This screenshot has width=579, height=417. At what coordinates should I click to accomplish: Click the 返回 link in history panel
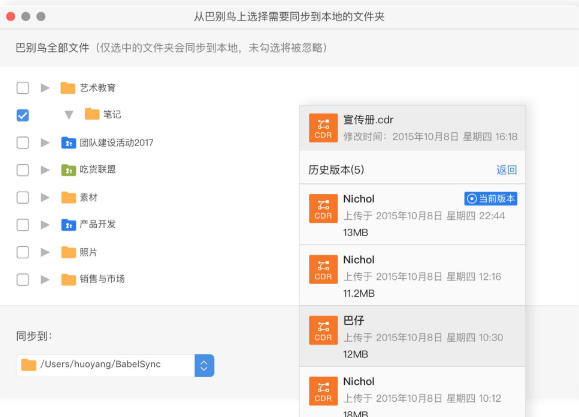[506, 170]
